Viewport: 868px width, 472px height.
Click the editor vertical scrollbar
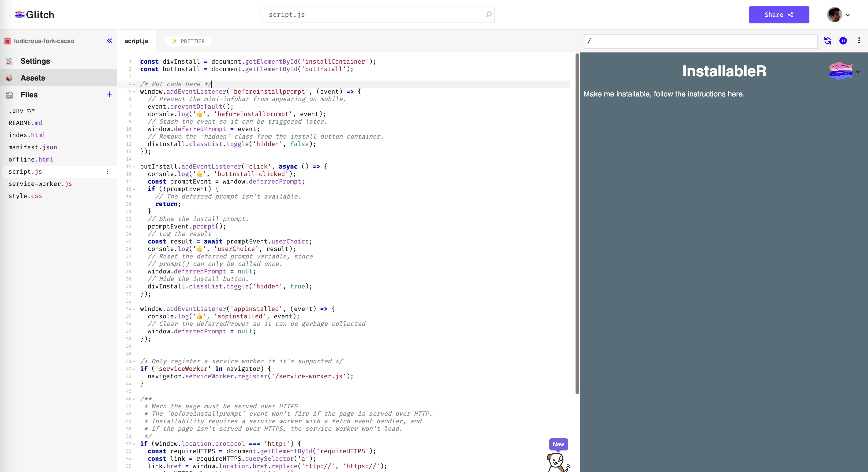point(577,224)
